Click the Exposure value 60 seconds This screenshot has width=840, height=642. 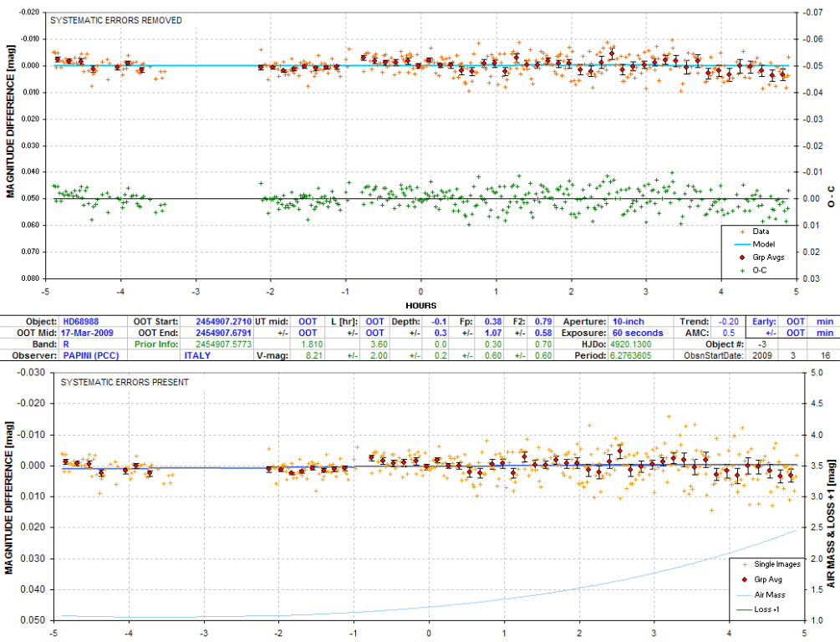click(x=638, y=333)
